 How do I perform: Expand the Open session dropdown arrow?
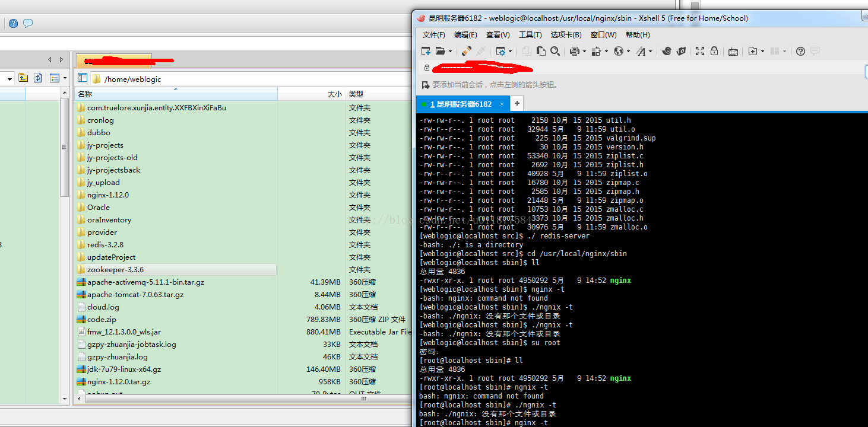pos(450,52)
